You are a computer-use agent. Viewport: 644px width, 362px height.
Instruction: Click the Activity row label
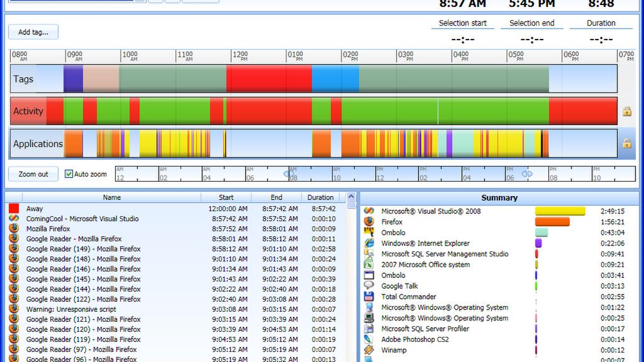(28, 111)
